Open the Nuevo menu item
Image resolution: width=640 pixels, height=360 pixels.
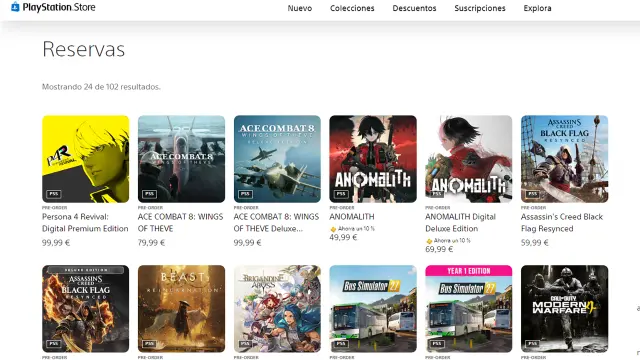(x=300, y=8)
